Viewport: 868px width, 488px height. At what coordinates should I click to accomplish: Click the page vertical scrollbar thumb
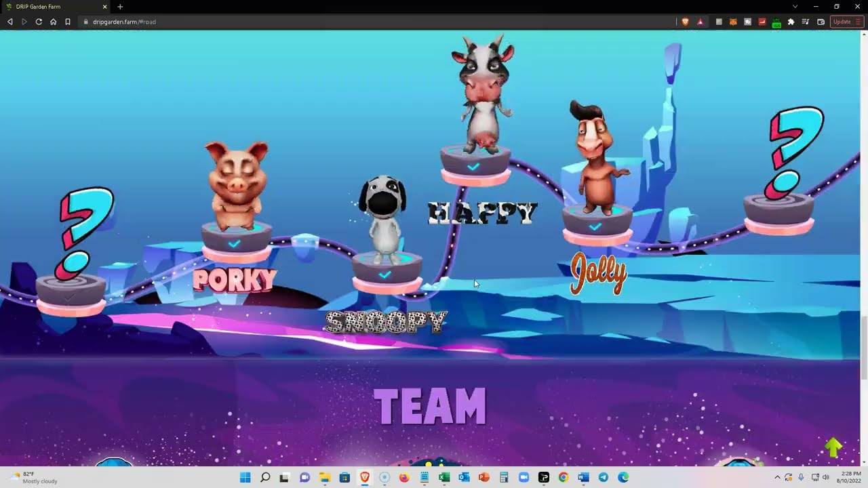[864, 348]
